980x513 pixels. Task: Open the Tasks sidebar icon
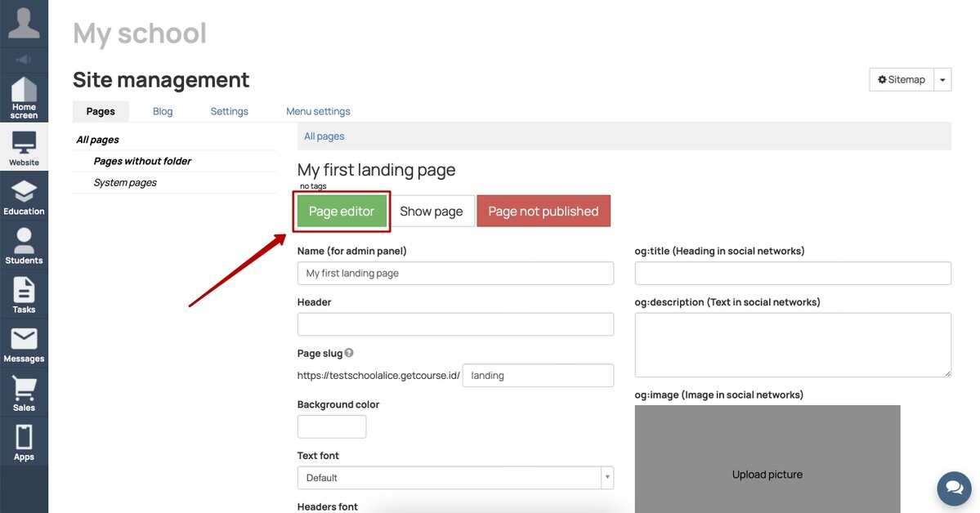24,295
